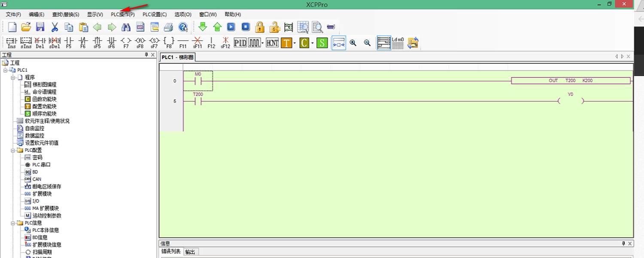Click the green download-to-PLC arrow icon
The image size is (644, 258).
[x=203, y=27]
